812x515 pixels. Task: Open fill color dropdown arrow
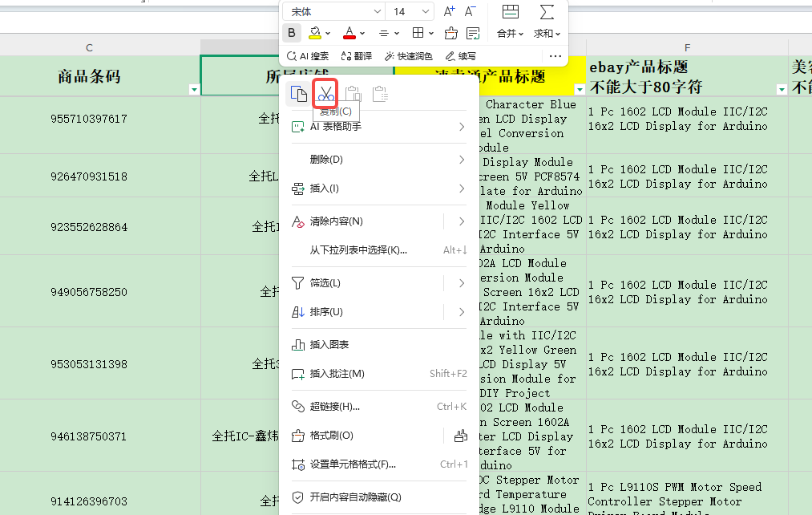tap(328, 34)
